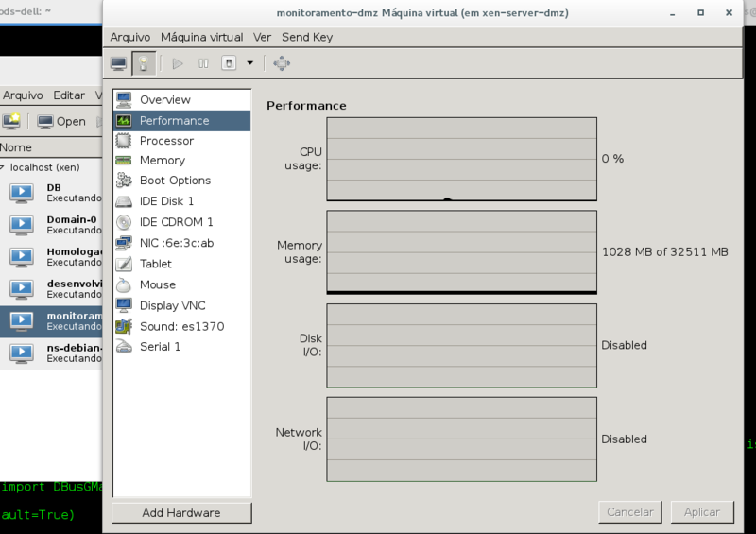
Task: Open Arquivo menu in manager window
Action: [23, 95]
